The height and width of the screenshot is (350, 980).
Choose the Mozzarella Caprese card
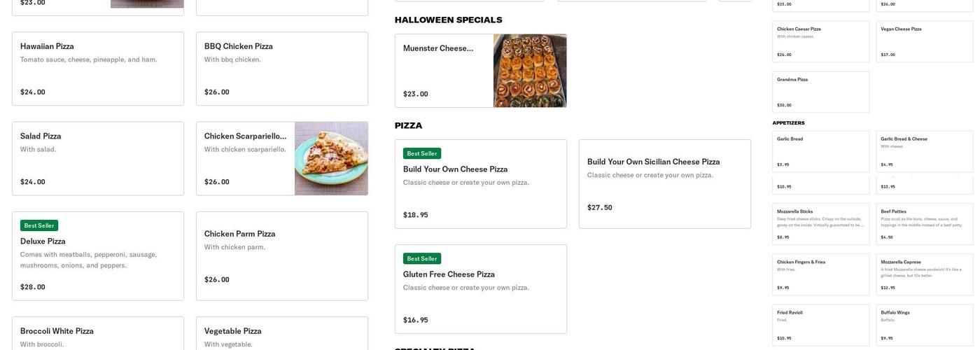point(924,274)
